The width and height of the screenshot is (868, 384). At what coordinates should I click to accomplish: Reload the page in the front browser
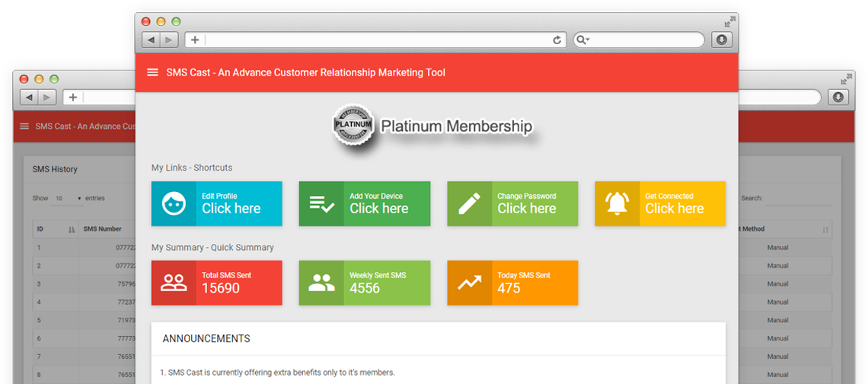(x=557, y=40)
